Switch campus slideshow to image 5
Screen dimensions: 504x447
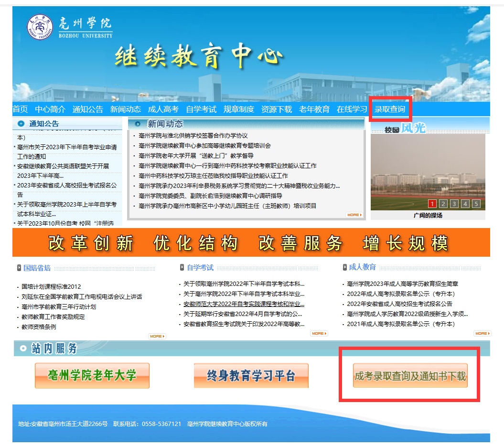476,204
